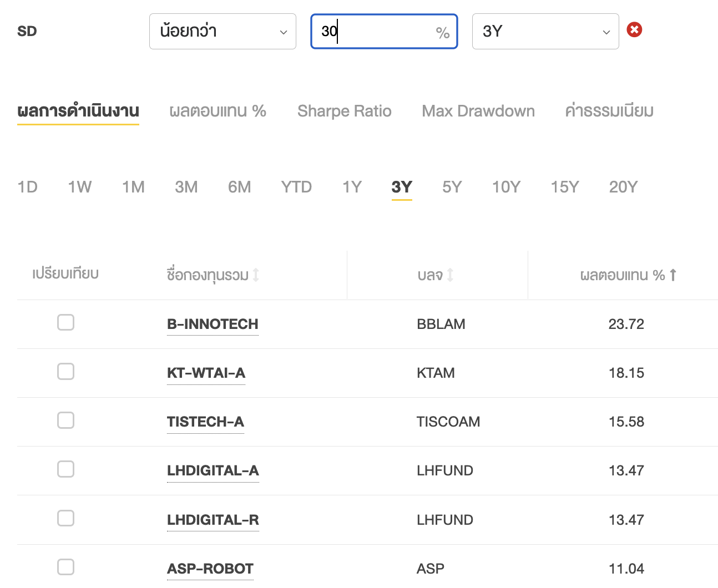
Task: Select the TISTECH-A compare checkbox
Action: [x=65, y=420]
